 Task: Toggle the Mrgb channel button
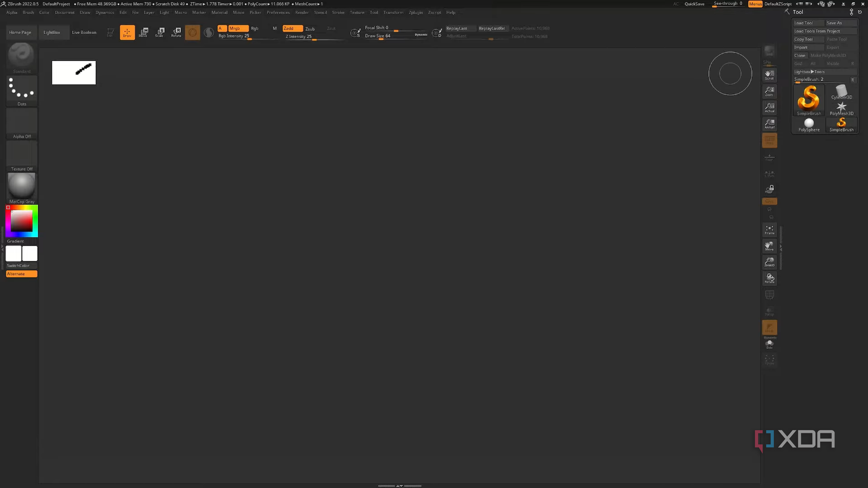[238, 28]
